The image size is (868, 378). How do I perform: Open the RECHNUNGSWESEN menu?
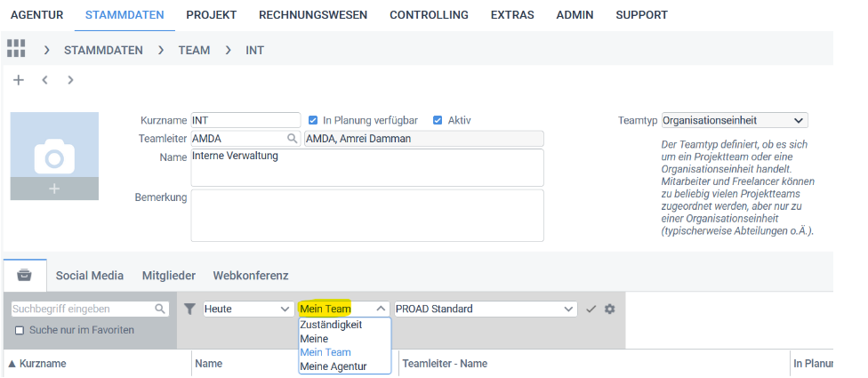[x=313, y=15]
